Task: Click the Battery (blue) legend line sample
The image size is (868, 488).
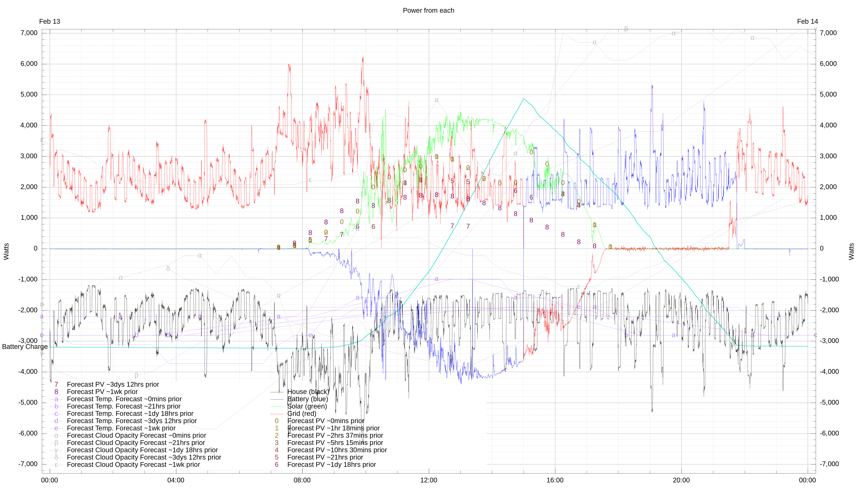Action: (x=277, y=399)
